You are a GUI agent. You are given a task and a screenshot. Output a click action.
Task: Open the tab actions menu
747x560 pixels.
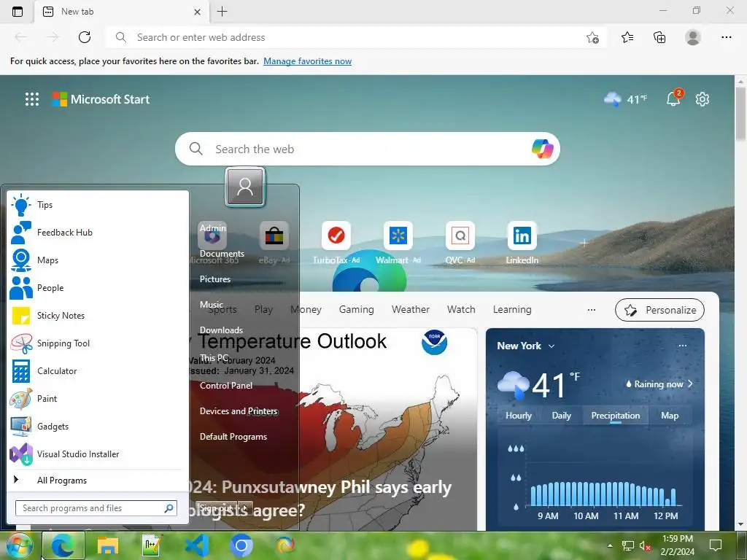coord(18,12)
